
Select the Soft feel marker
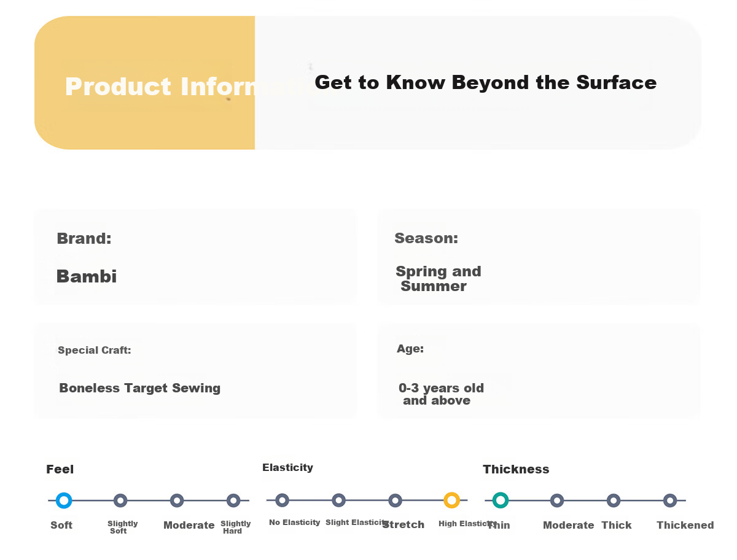[x=63, y=500]
